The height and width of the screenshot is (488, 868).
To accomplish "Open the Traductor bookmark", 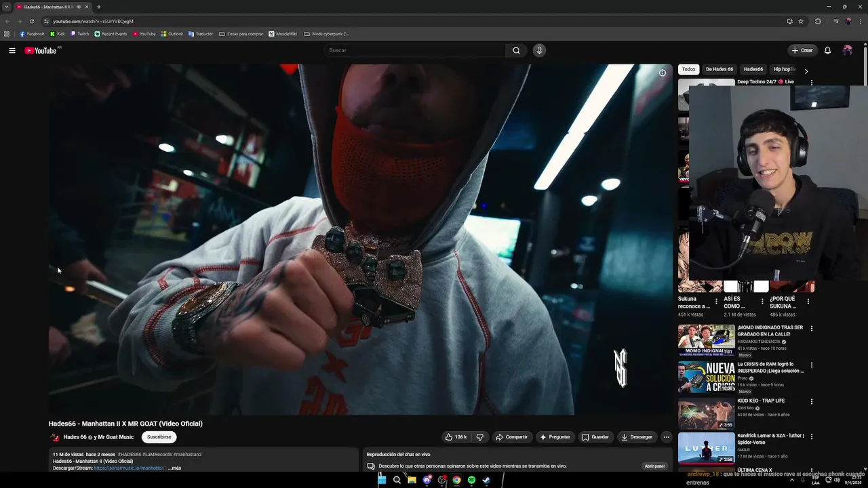I will tap(201, 34).
